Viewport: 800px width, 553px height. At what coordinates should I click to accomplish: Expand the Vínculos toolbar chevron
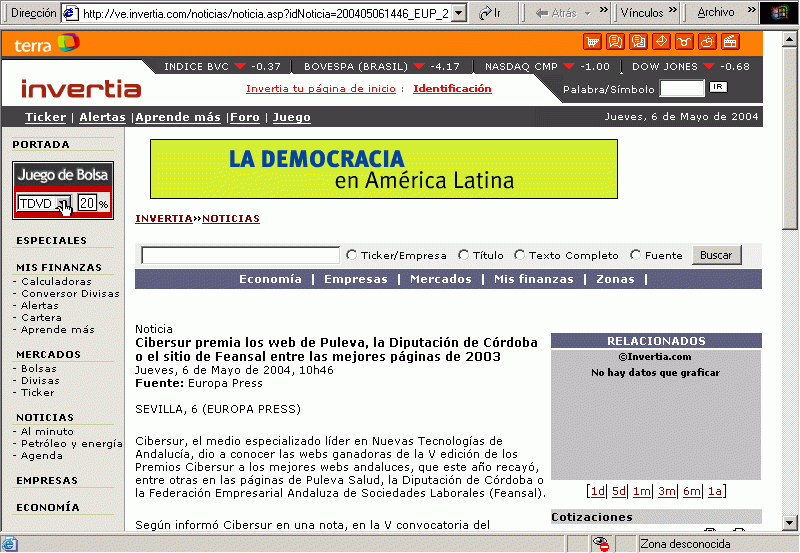click(x=672, y=10)
